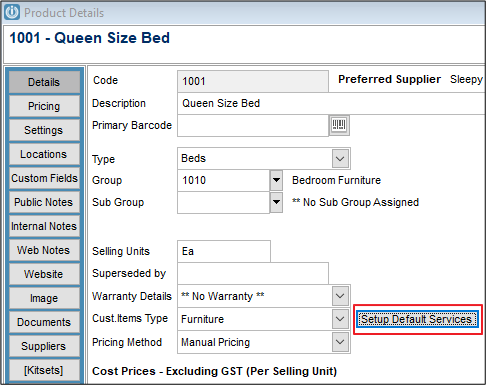Image resolution: width=486 pixels, height=385 pixels.
Task: Open the Cust.Items Type Furniture dropdown
Action: 340,319
